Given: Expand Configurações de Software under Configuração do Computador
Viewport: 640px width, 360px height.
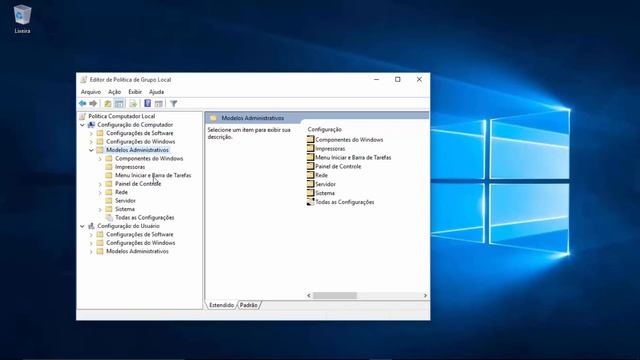Looking at the screenshot, I should click(91, 133).
